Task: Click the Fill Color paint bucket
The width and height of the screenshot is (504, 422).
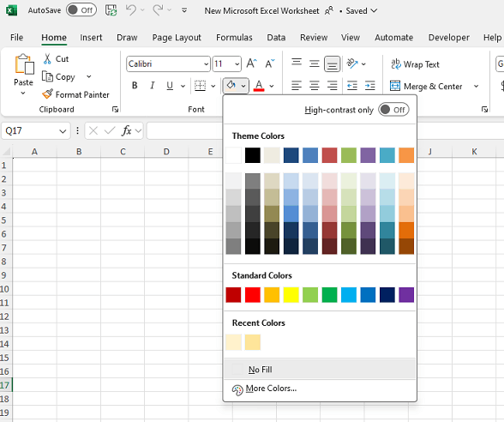Action: [231, 85]
